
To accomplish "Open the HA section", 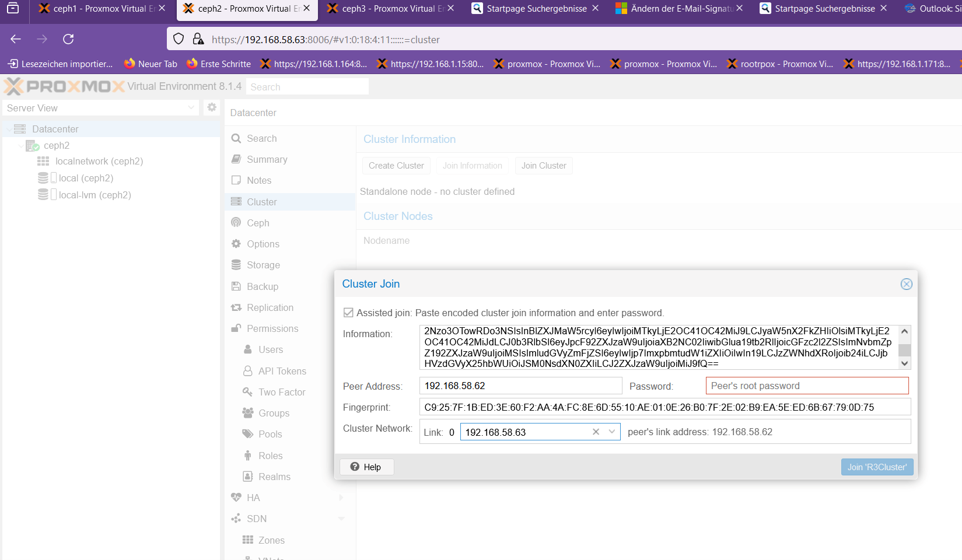I will point(253,498).
